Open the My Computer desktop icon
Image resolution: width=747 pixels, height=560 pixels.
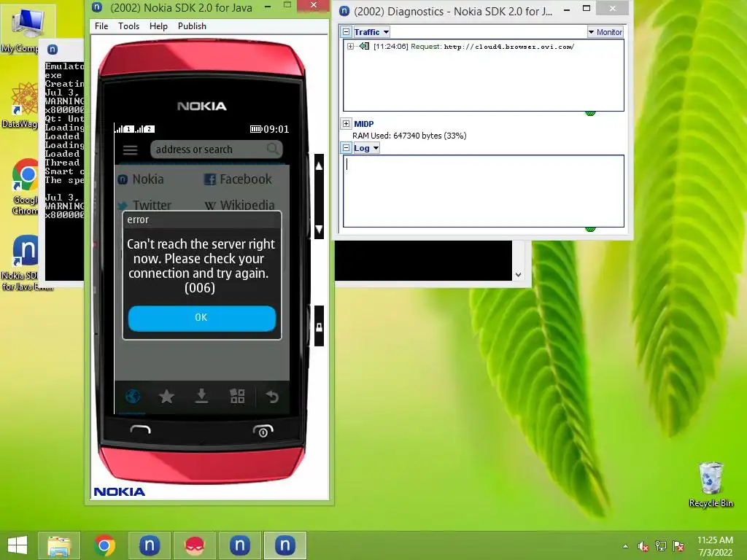pos(26,31)
